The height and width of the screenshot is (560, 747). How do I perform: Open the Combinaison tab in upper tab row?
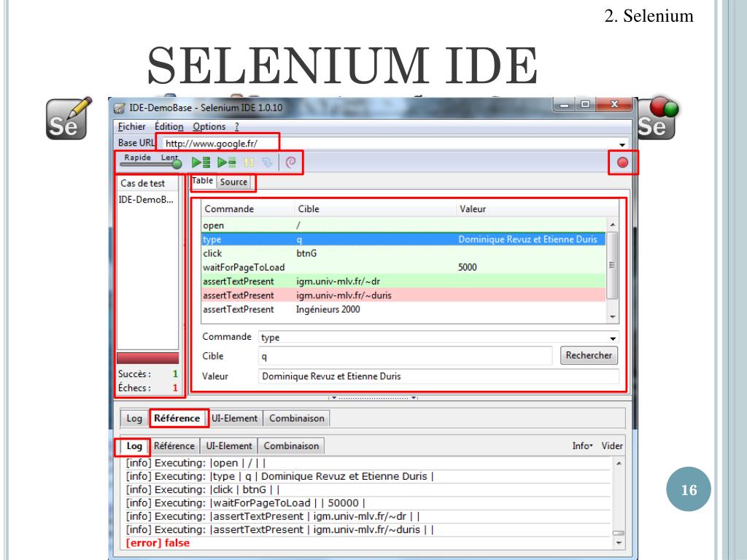(297, 418)
